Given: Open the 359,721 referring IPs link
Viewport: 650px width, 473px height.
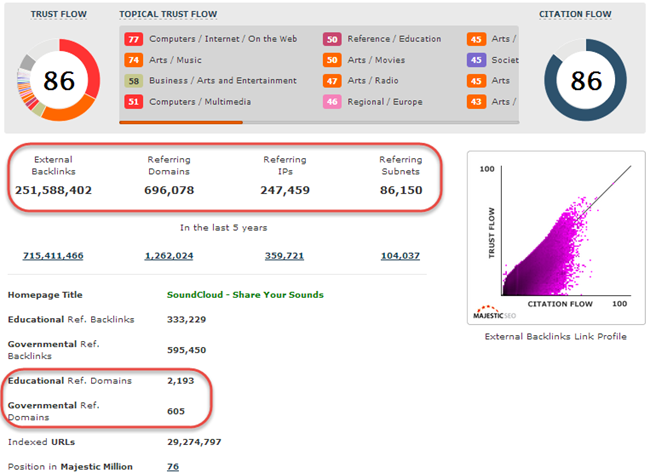Looking at the screenshot, I should point(284,256).
